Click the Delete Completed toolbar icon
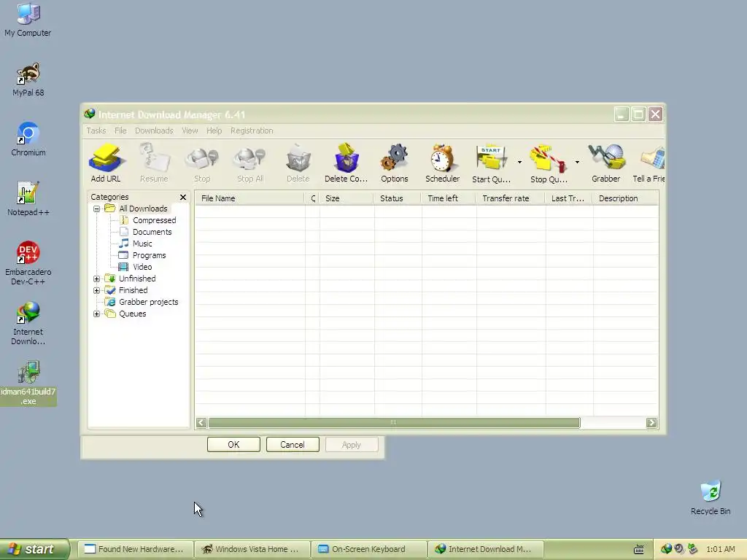Screen dimensions: 747x560 [347, 163]
